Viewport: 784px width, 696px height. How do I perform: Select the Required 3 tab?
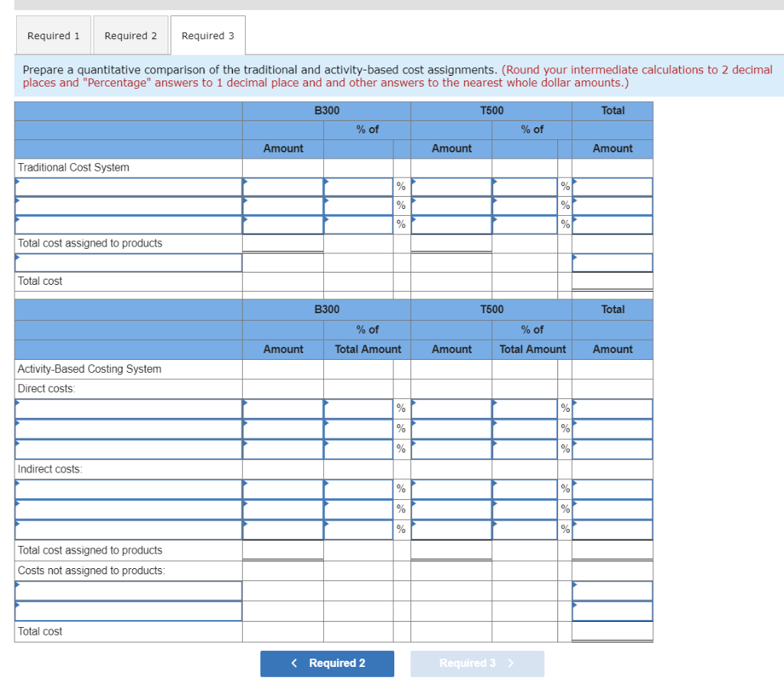tap(207, 35)
